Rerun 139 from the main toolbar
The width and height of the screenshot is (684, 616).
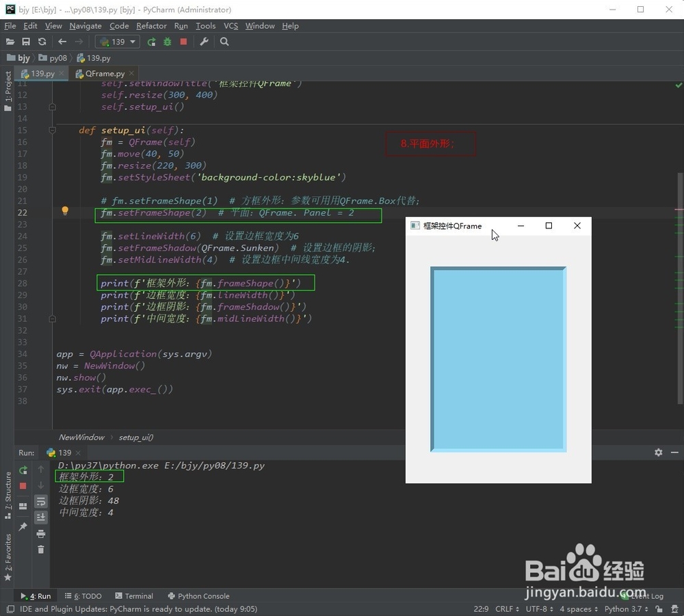click(151, 42)
